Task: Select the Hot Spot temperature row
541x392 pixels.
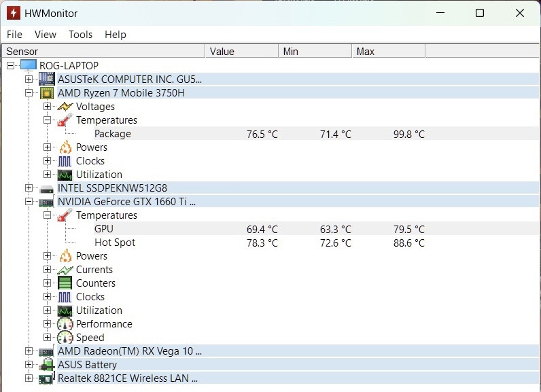Action: coord(317,243)
